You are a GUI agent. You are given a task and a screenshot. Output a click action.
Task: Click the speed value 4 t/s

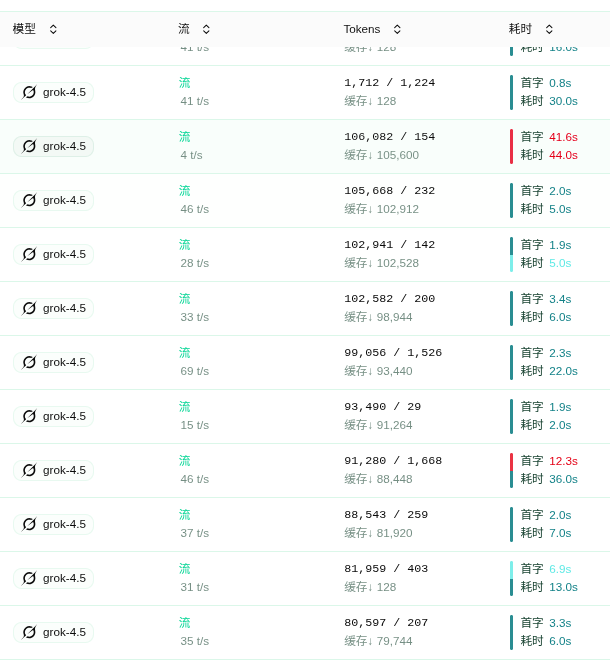[191, 155]
